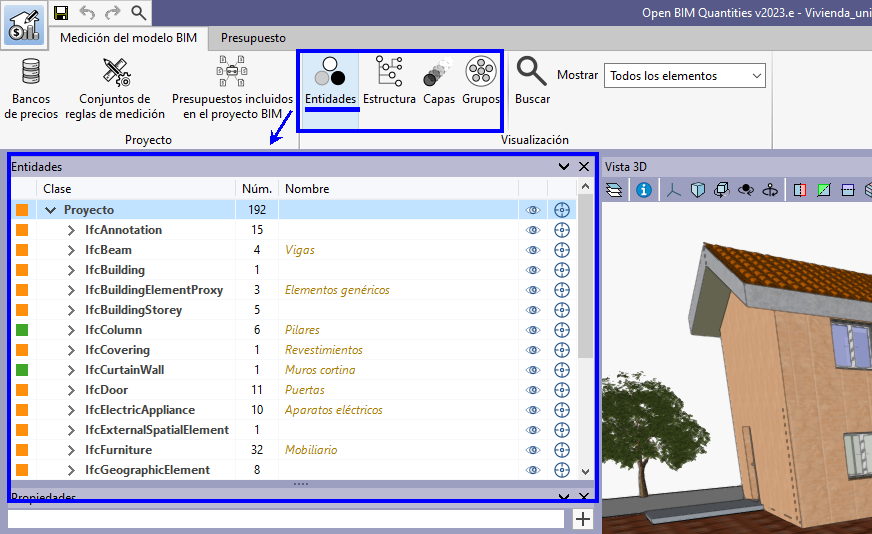This screenshot has width=872, height=534.
Task: Click the Buscar magnifier tool
Action: (x=532, y=80)
